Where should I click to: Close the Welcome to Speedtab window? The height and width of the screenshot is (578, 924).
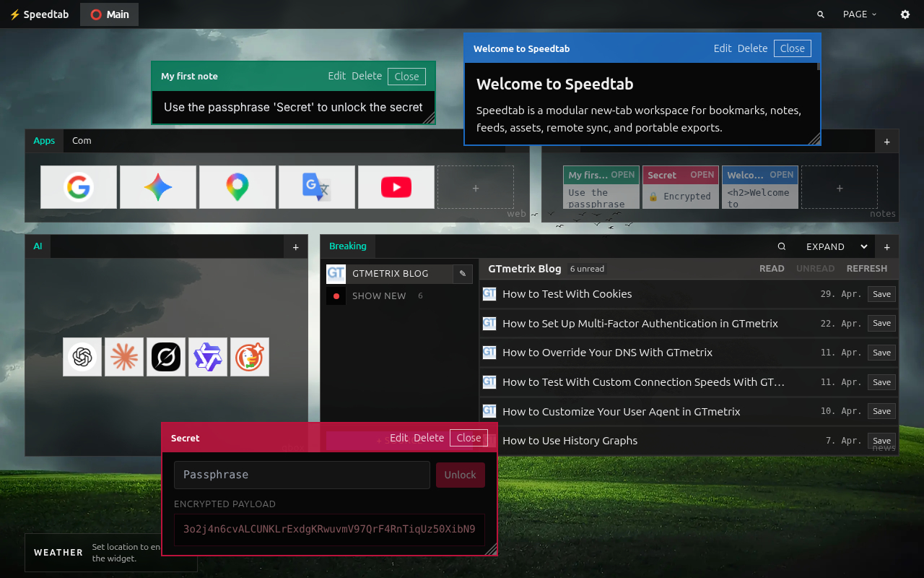click(793, 48)
